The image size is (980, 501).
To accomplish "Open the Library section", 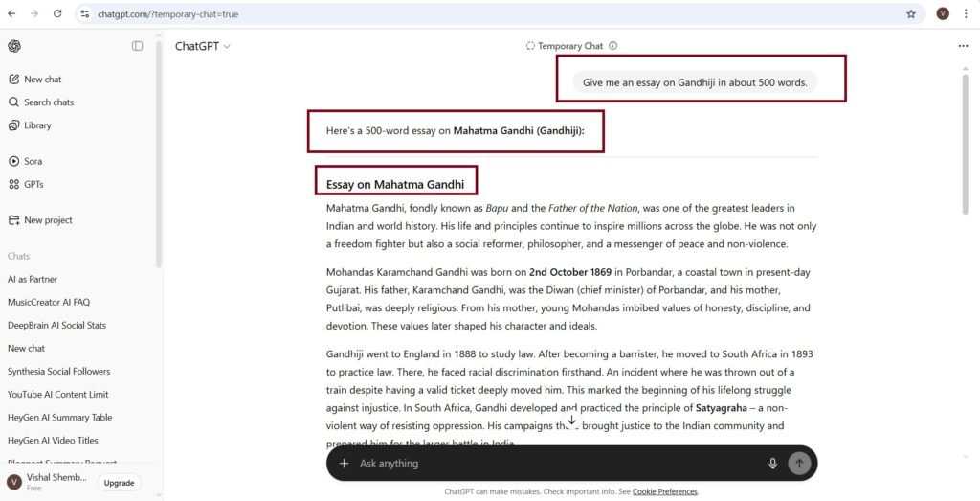I will [37, 125].
